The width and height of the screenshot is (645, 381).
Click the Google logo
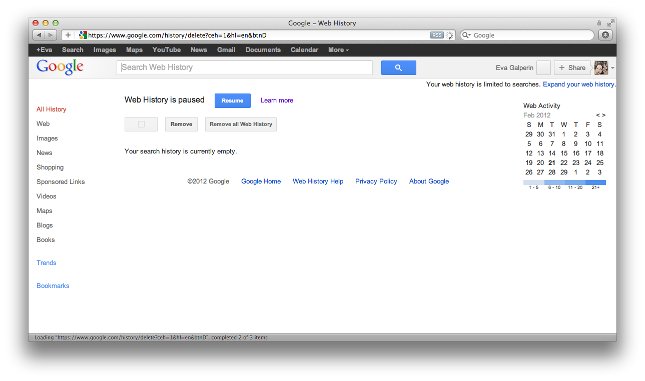pyautogui.click(x=60, y=67)
